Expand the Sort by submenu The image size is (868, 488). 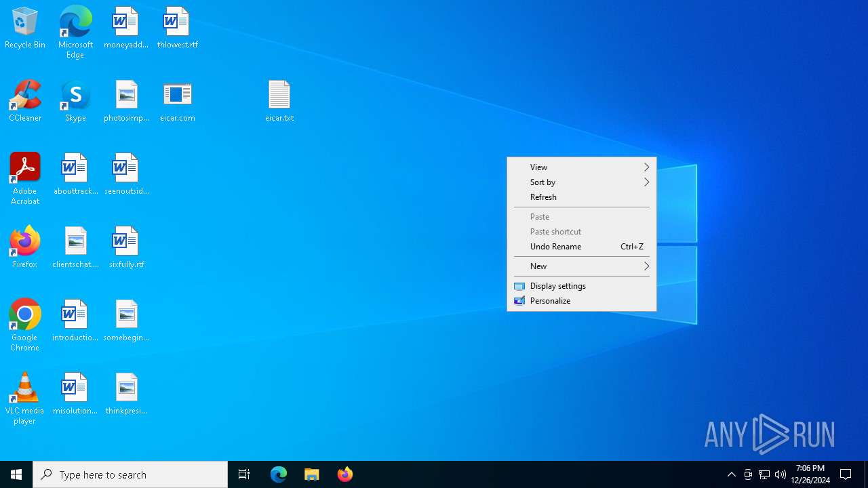point(582,182)
